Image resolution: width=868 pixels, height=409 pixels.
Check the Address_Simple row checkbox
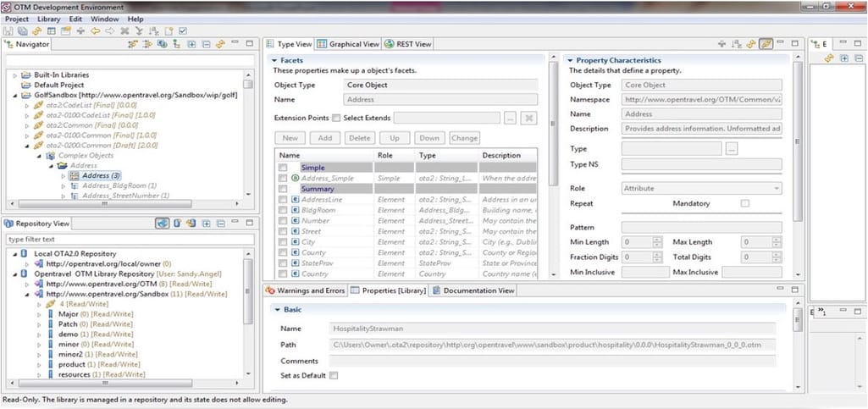pos(283,179)
